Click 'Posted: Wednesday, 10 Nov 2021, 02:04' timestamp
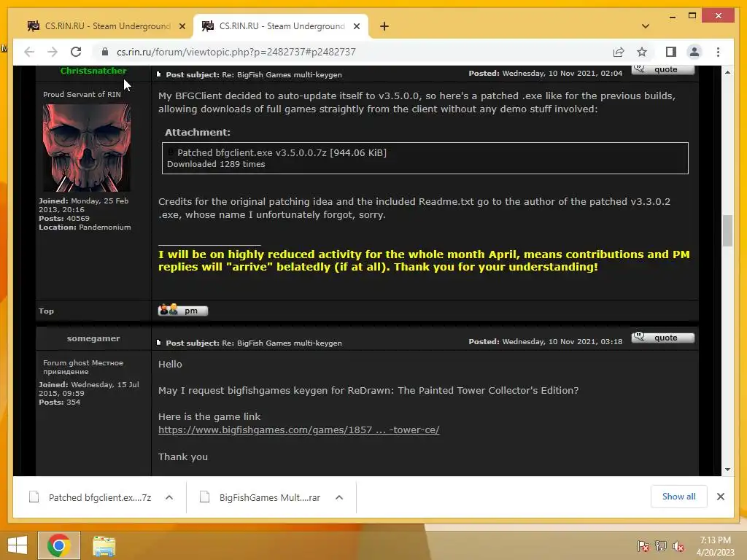Screen dimensions: 747x560 546,74
